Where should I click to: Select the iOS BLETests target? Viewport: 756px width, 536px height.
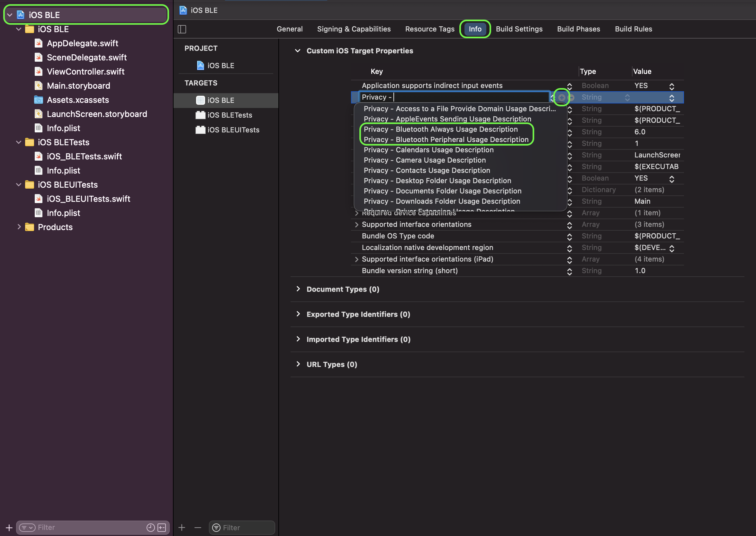(x=230, y=115)
